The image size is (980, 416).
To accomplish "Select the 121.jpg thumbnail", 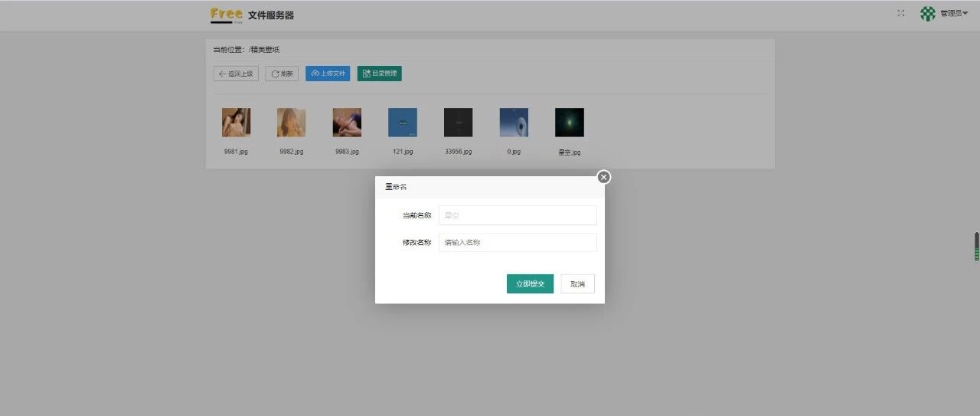I will pyautogui.click(x=403, y=123).
